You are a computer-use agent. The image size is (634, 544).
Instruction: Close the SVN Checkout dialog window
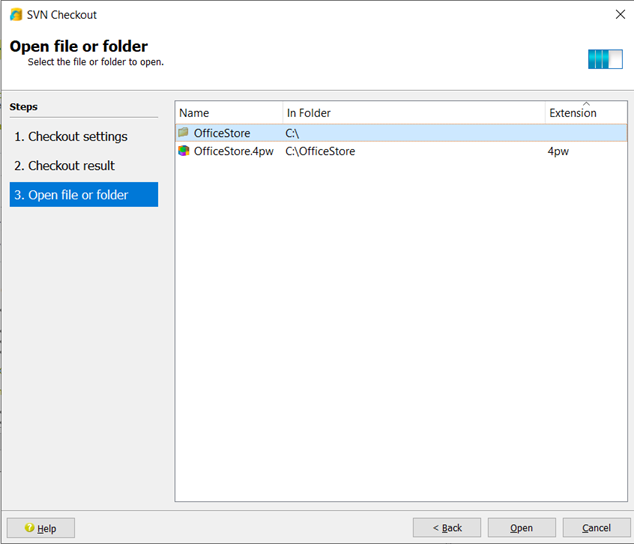pyautogui.click(x=620, y=15)
